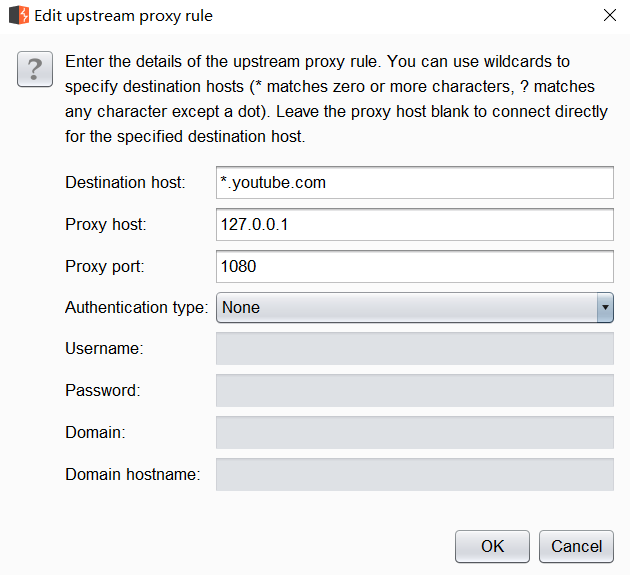Click the Authentication type dropdown arrow
This screenshot has height=575, width=630.
click(604, 308)
